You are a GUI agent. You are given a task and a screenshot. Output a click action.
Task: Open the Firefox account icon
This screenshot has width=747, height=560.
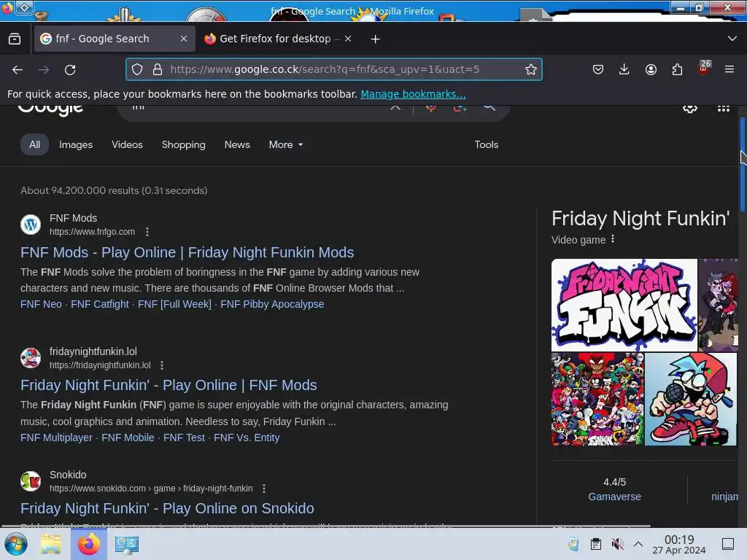(651, 69)
